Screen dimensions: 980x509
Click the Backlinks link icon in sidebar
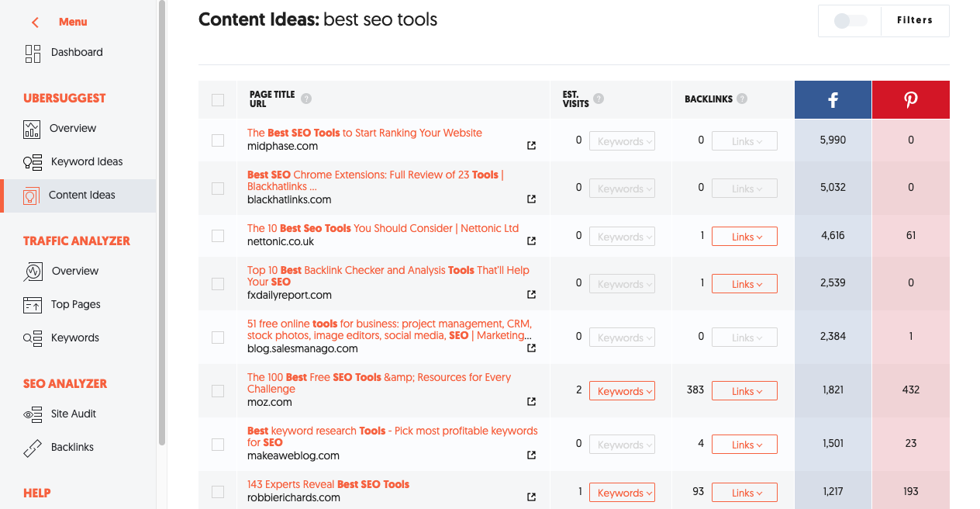tap(33, 448)
